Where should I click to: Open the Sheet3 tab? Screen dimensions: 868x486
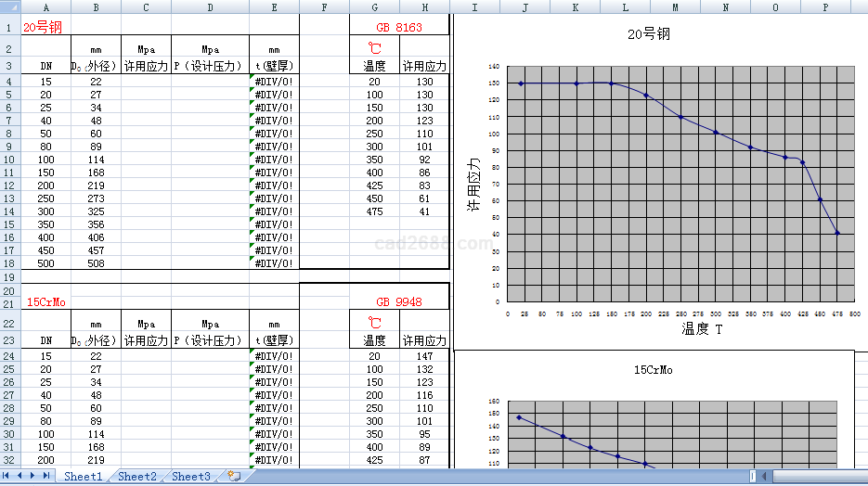click(x=190, y=477)
